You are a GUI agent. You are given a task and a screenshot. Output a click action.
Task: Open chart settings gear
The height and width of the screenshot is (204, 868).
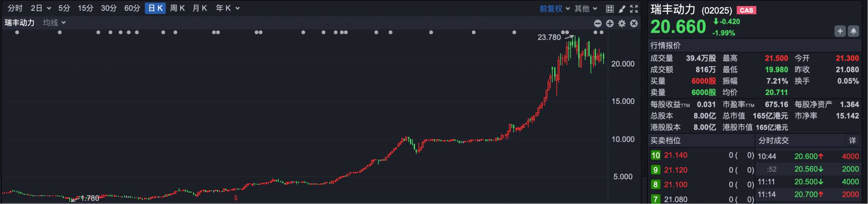tap(622, 24)
